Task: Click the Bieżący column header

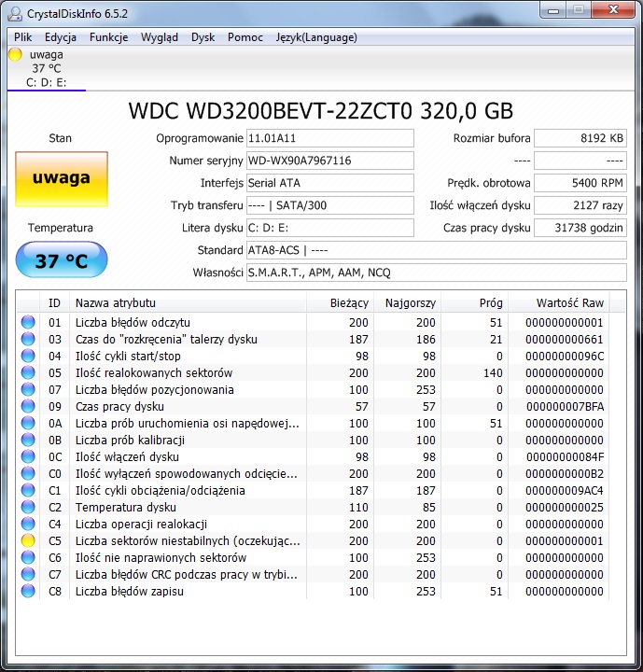Action: (340, 303)
